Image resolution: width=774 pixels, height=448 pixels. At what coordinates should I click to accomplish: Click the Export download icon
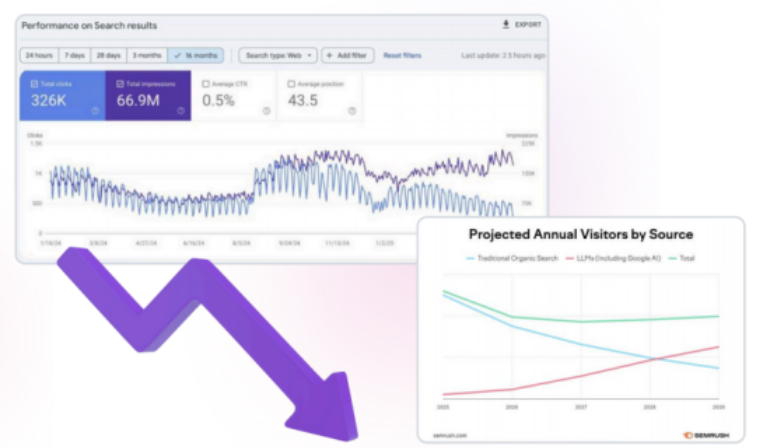point(506,24)
